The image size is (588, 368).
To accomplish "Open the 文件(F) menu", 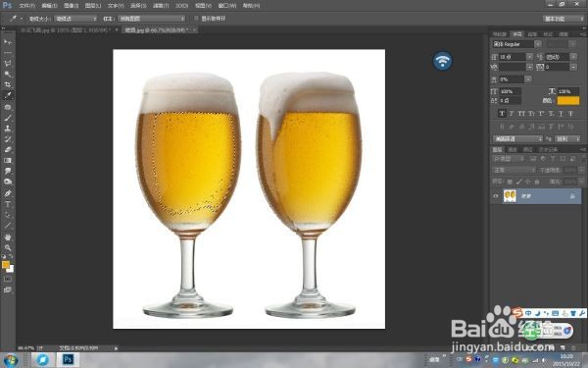I will 27,6.
